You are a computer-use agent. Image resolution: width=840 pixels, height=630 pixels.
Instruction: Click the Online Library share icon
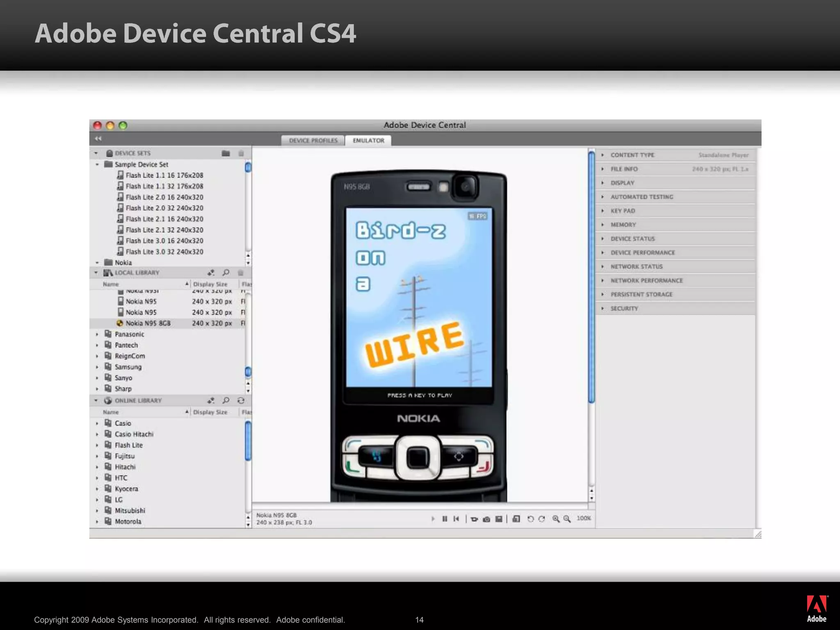click(211, 400)
